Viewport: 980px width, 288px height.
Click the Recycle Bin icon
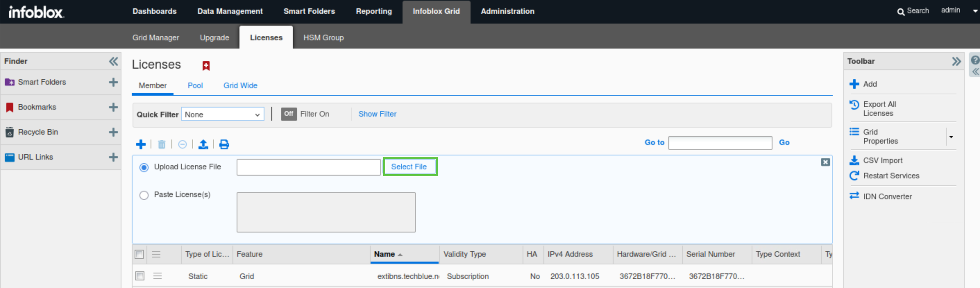coord(9,132)
